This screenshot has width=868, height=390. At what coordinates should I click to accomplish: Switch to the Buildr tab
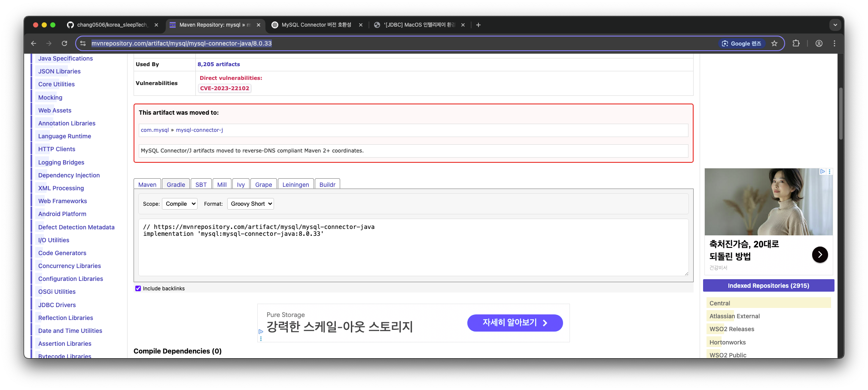click(327, 184)
